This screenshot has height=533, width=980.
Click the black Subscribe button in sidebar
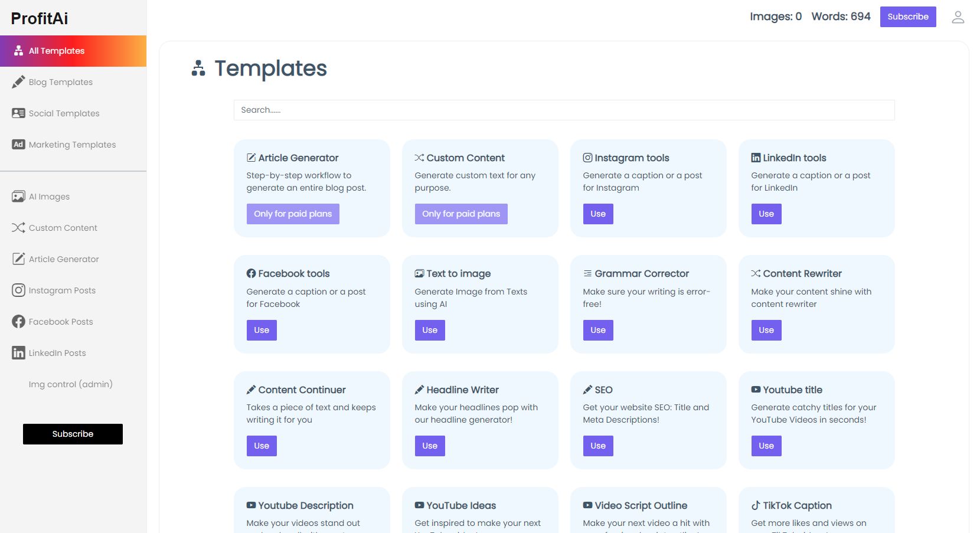73,434
